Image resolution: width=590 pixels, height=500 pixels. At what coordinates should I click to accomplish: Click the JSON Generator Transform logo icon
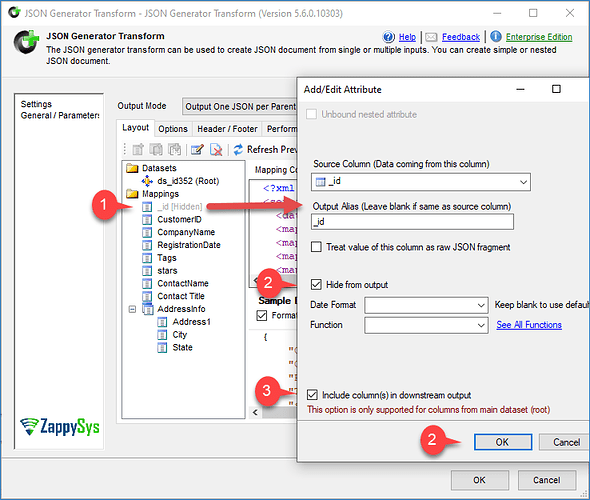pyautogui.click(x=26, y=42)
